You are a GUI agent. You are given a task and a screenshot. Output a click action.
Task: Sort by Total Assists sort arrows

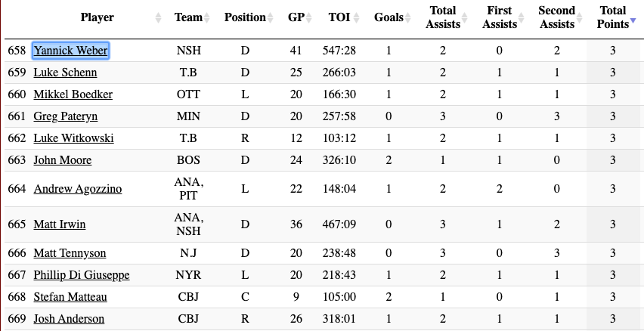coord(465,17)
